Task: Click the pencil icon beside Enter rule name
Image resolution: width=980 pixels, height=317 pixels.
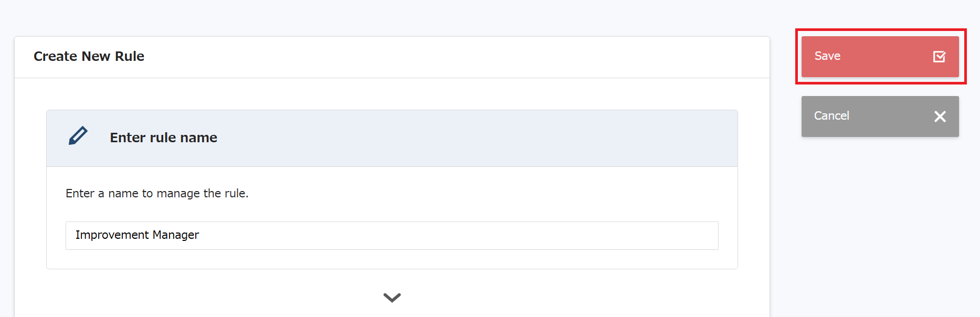Action: 78,136
